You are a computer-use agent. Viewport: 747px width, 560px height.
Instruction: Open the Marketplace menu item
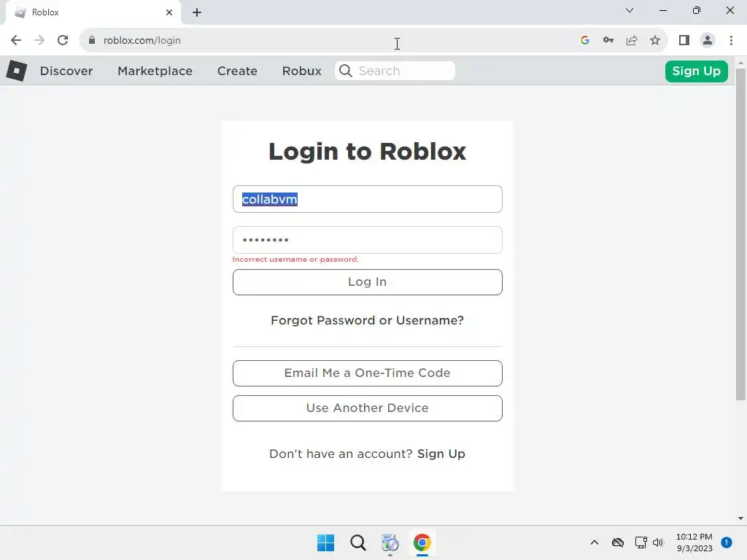(155, 71)
